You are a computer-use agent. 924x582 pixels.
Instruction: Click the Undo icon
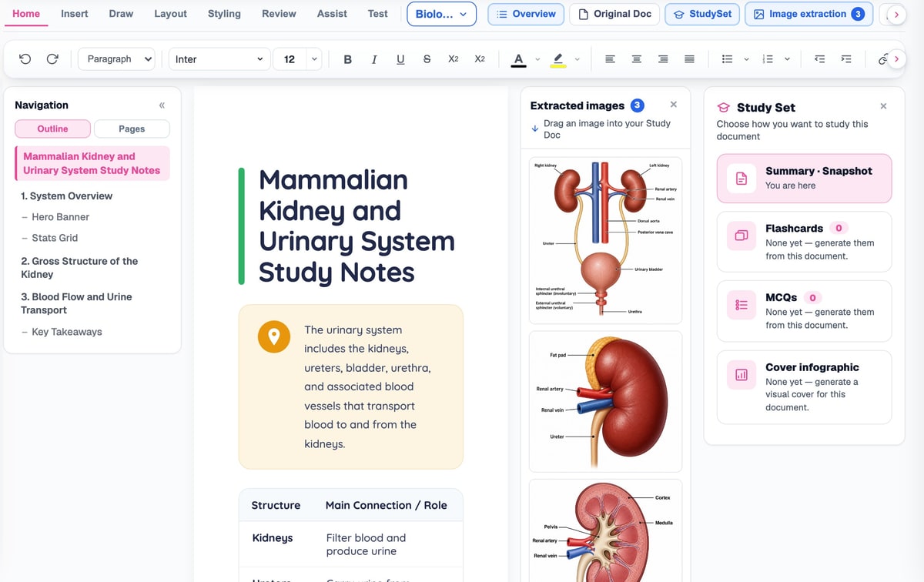tap(25, 59)
